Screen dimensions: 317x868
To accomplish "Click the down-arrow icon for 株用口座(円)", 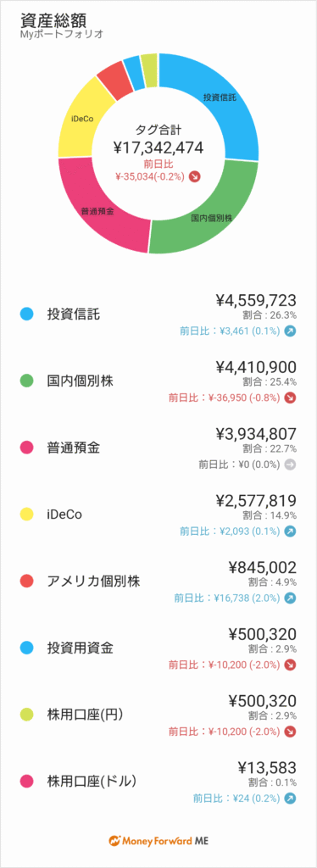I will (291, 732).
